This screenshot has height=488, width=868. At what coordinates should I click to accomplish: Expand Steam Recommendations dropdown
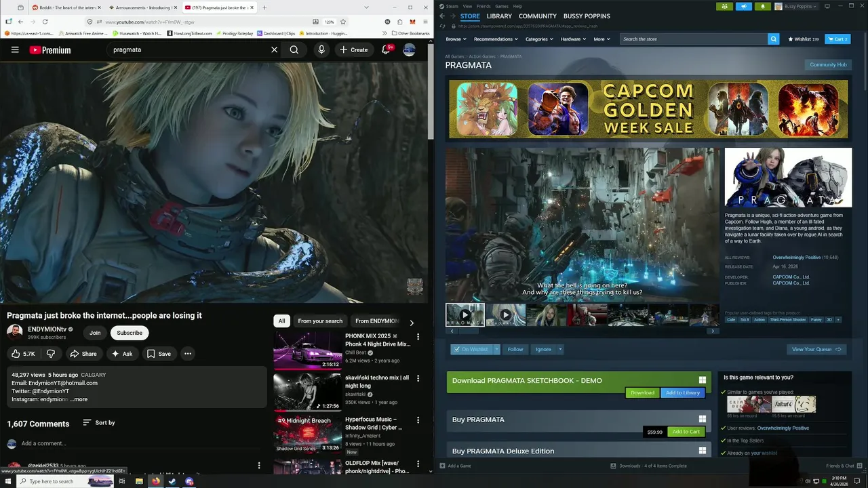496,39
